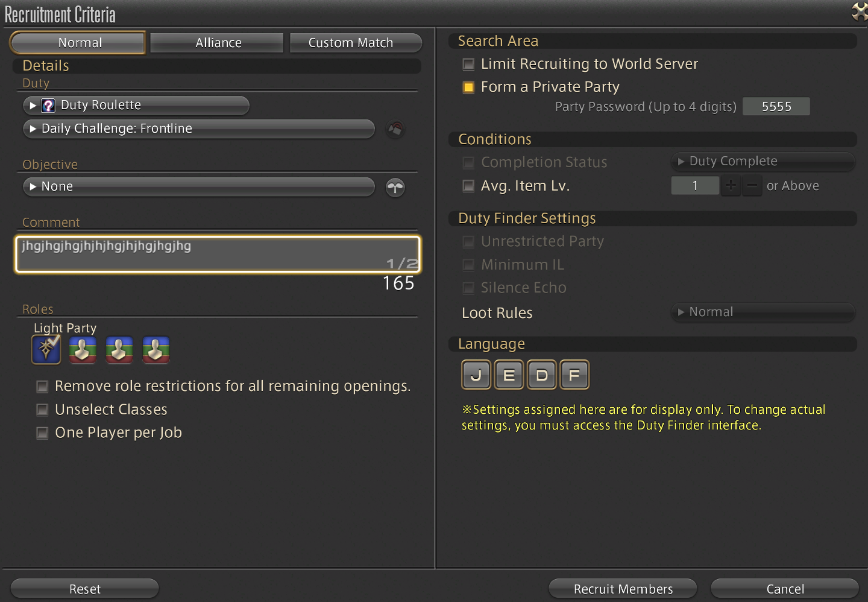Uncheck Form a Private Party
Viewport: 868px width, 602px height.
(x=468, y=87)
